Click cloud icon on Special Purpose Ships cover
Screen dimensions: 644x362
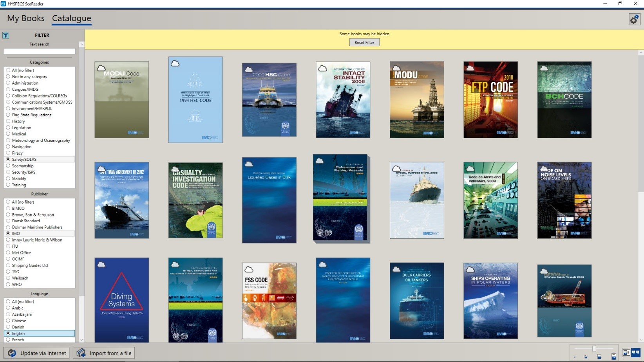[396, 169]
